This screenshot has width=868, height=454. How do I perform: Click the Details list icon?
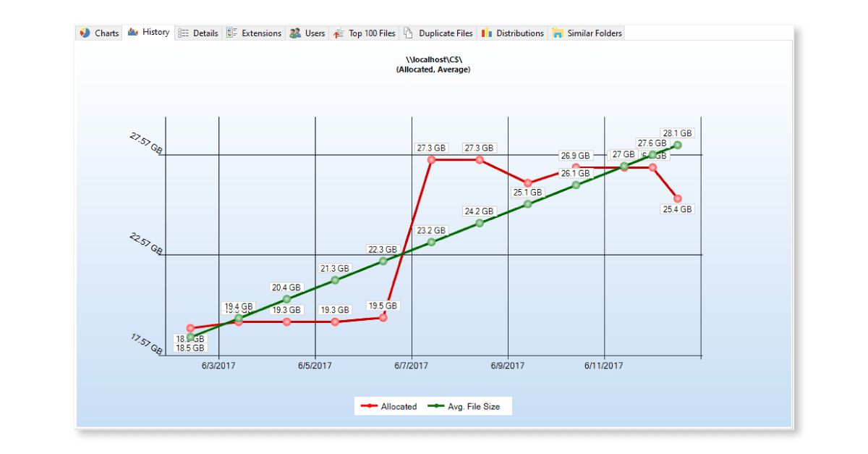184,33
